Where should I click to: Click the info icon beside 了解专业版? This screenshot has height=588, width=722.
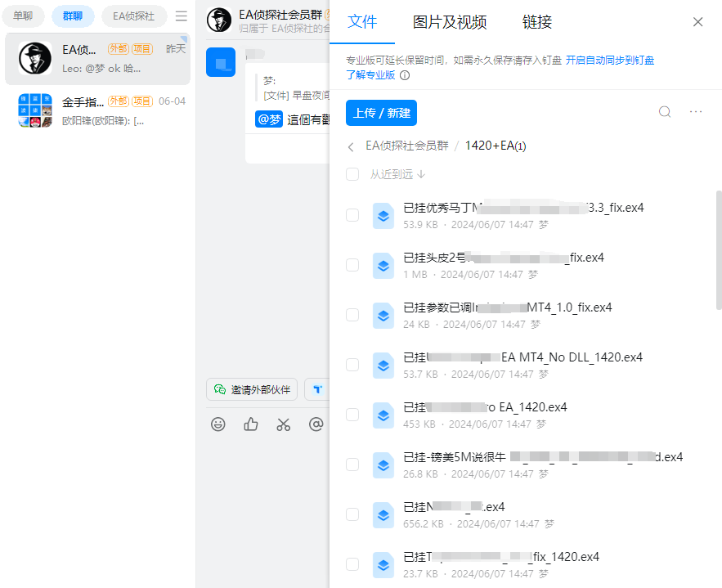[x=404, y=75]
